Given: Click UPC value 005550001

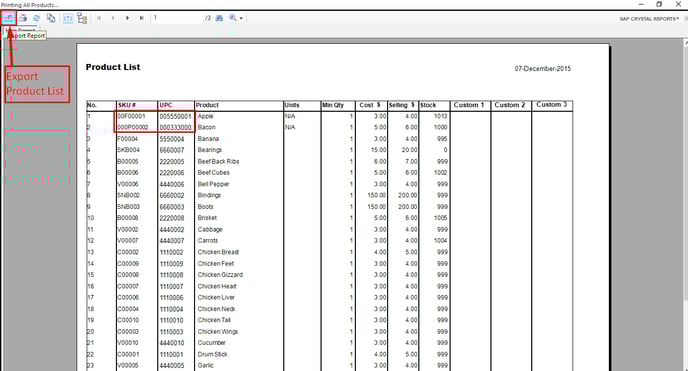Looking at the screenshot, I should (x=176, y=116).
